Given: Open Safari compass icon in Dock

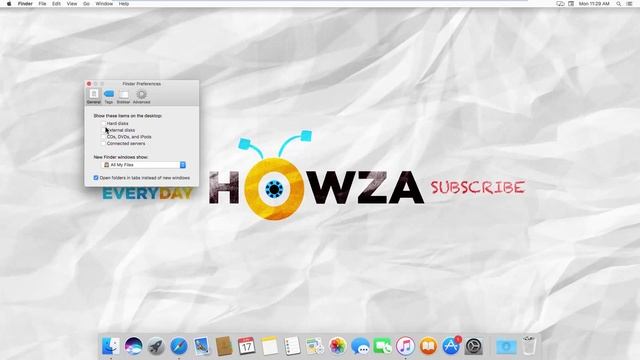Looking at the screenshot, I should 178,346.
